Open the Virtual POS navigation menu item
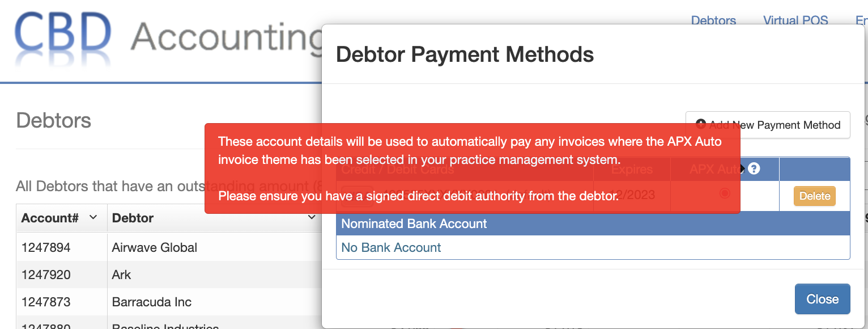 [x=795, y=20]
